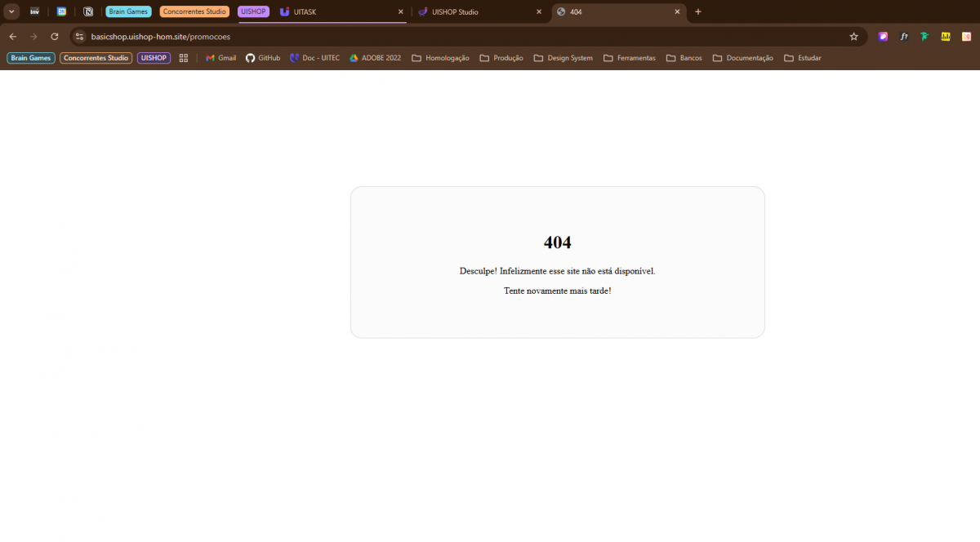Open the new tab plus button
The height and width of the screenshot is (542, 980).
tap(697, 12)
